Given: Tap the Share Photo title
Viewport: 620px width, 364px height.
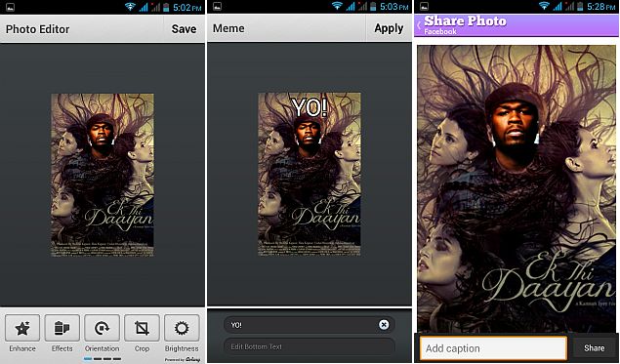Looking at the screenshot, I should (465, 20).
